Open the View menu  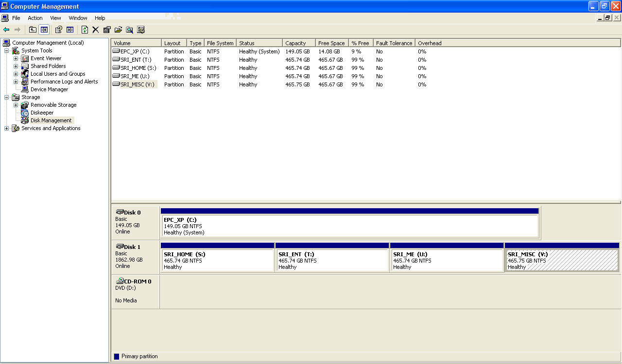[x=55, y=18]
